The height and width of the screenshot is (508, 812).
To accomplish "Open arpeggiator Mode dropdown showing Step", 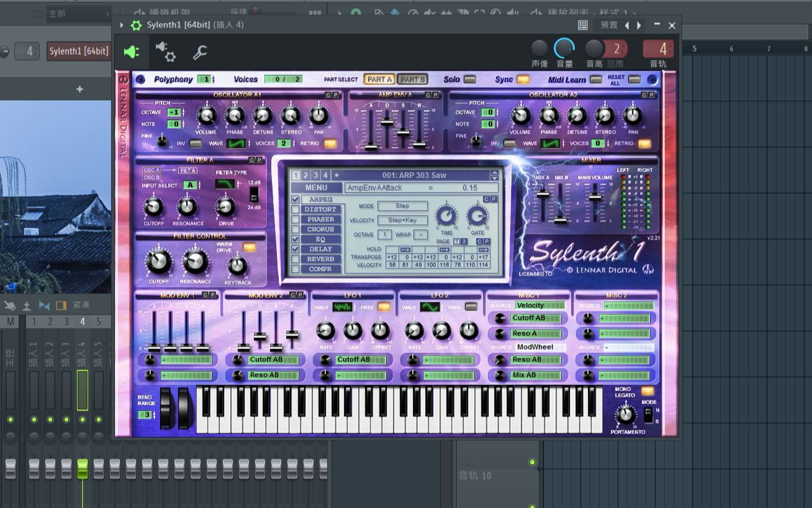I will [x=402, y=206].
